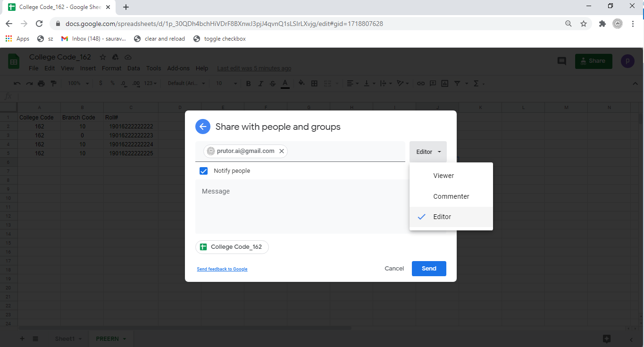Screen dimensions: 644x347
Task: Open the Chrome extensions puzzle icon
Action: [602, 24]
